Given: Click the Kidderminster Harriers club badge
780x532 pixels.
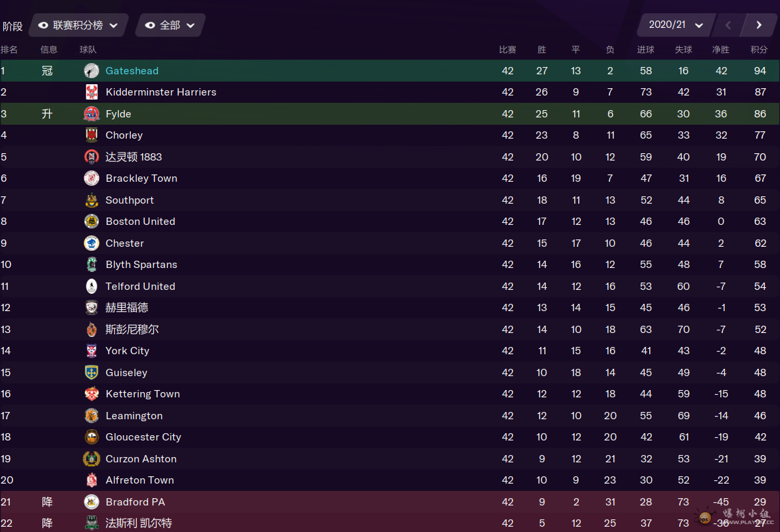Looking at the screenshot, I should pyautogui.click(x=92, y=92).
